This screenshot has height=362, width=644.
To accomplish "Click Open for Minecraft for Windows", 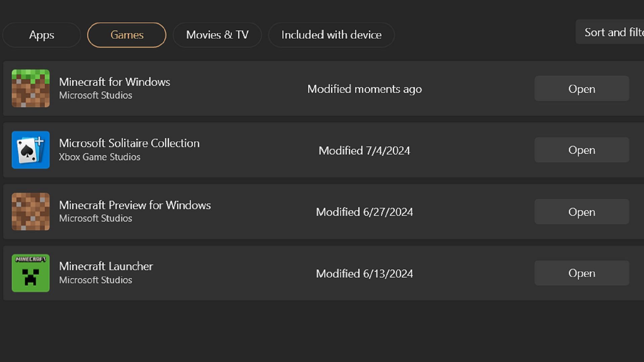I will tap(582, 88).
